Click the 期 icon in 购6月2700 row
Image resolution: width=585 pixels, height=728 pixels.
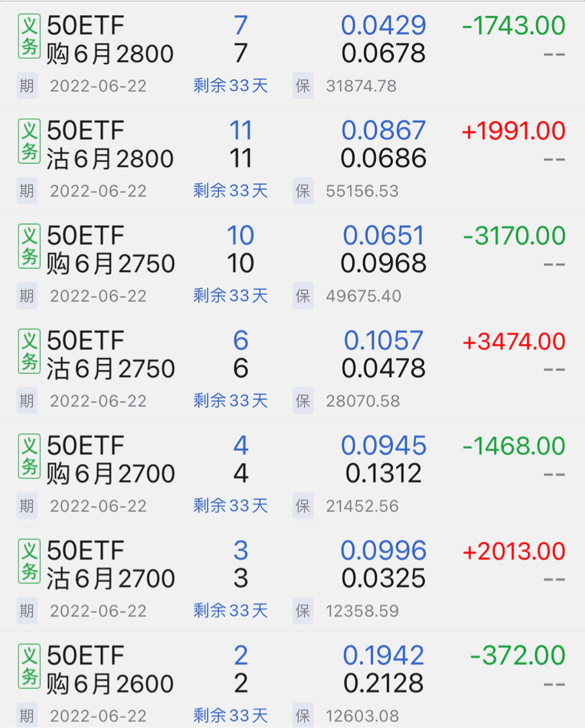tap(27, 506)
